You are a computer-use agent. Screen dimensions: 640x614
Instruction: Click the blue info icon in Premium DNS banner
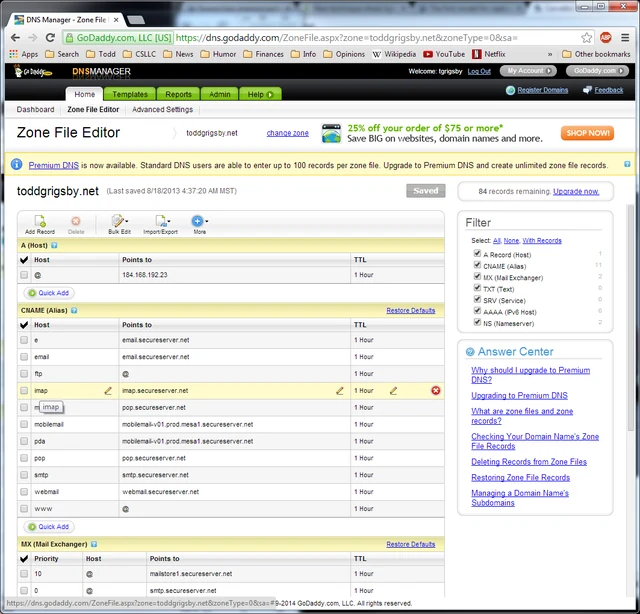(16, 164)
